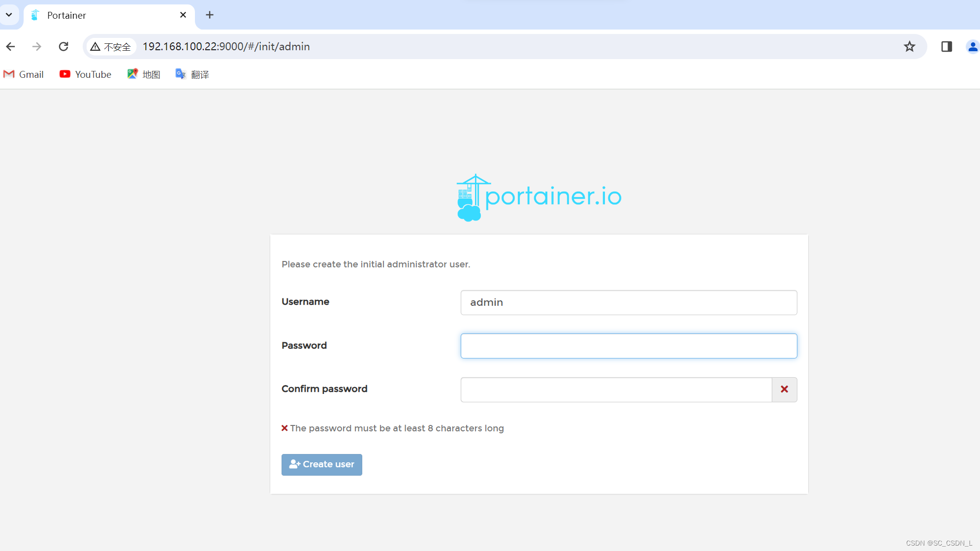This screenshot has height=551, width=980.
Task: Focus the Username input field
Action: 629,302
